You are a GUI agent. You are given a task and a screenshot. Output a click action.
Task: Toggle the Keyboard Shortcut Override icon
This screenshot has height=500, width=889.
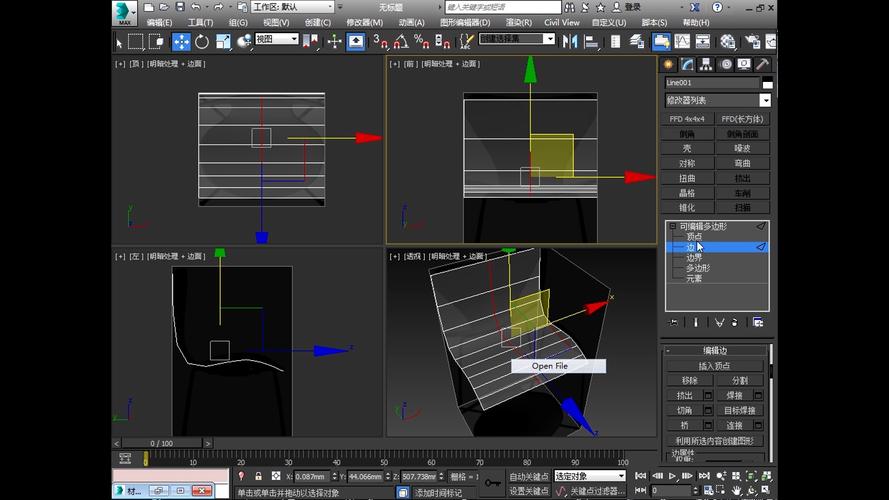point(355,42)
